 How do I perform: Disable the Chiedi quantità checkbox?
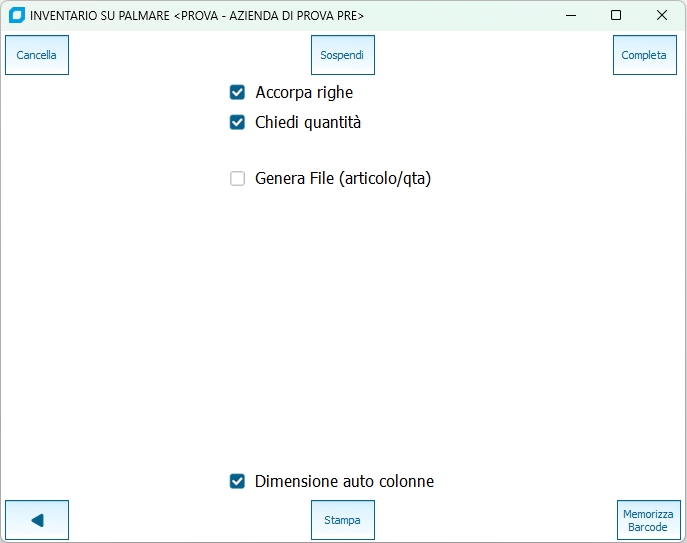[238, 123]
